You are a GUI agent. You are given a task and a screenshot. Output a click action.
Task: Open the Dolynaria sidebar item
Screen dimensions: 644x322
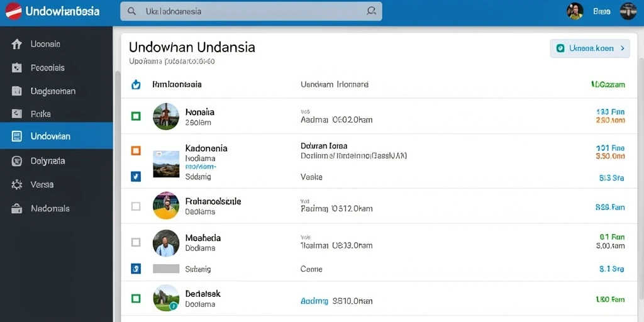(56, 161)
